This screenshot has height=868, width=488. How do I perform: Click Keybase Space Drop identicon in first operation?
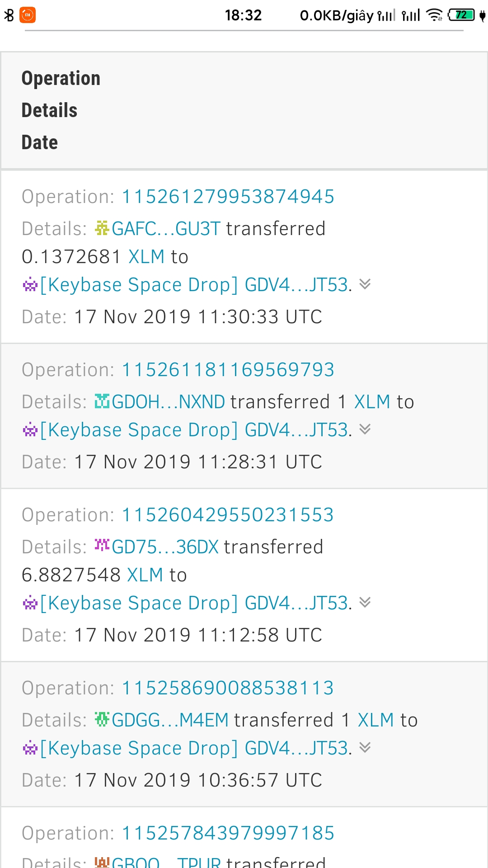click(x=30, y=285)
